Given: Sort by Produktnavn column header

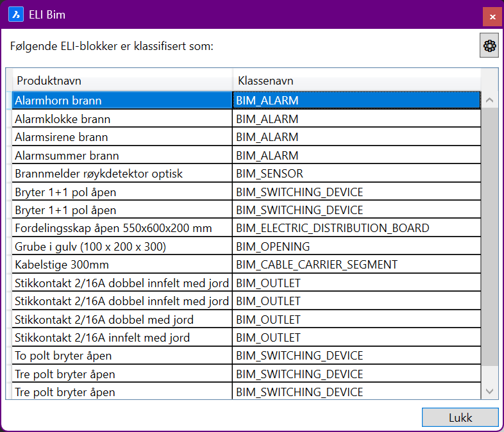Looking at the screenshot, I should pos(122,81).
